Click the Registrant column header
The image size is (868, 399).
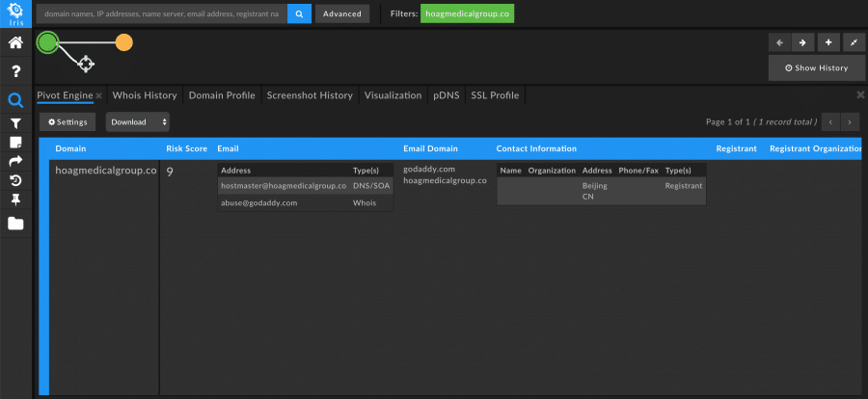pyautogui.click(x=736, y=148)
